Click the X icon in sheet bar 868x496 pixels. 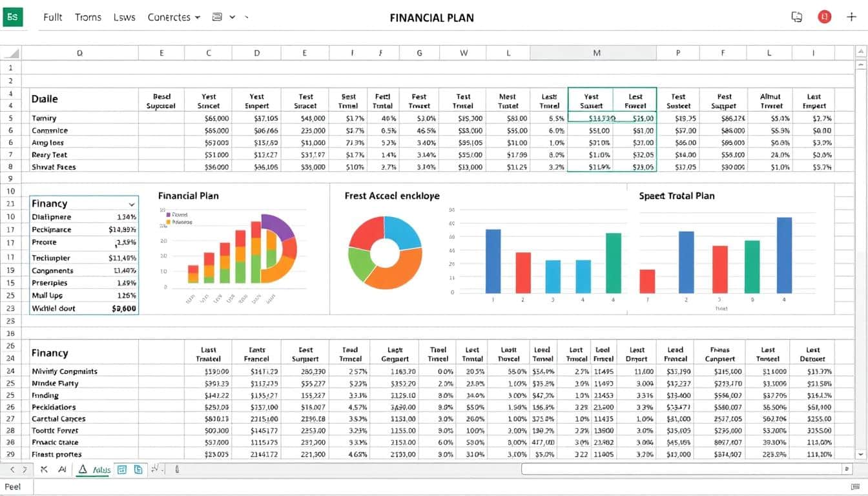point(45,470)
